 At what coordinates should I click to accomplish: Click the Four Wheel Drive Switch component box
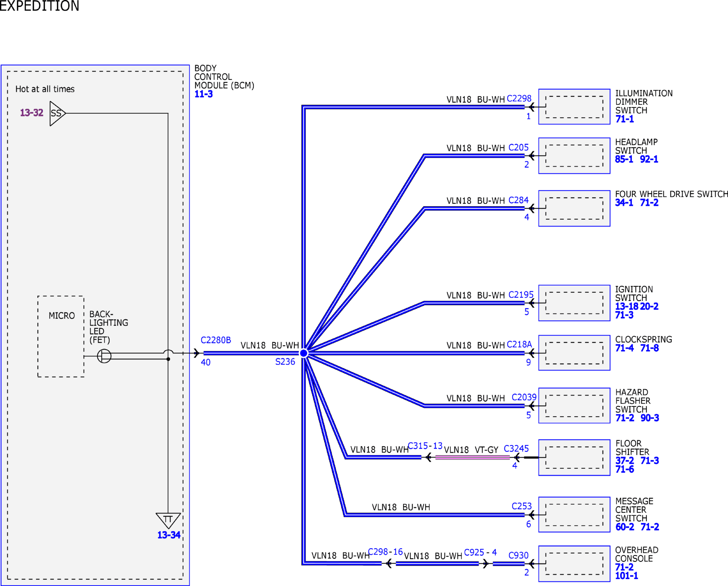click(574, 208)
